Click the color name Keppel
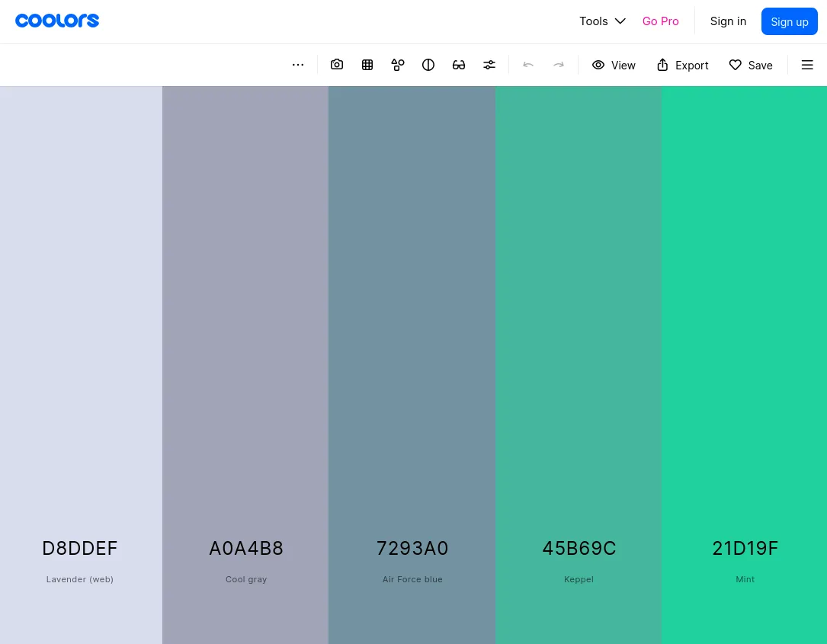The width and height of the screenshot is (827, 644). pyautogui.click(x=579, y=579)
